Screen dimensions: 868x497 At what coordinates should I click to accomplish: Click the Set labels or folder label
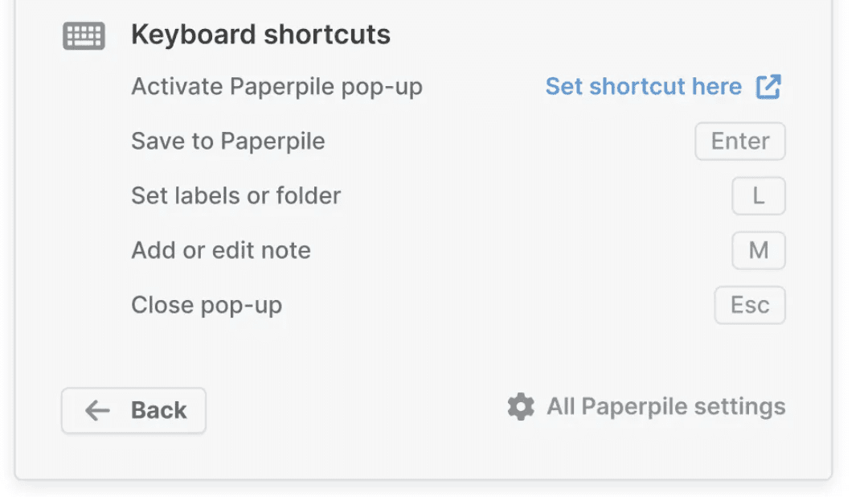[236, 196]
